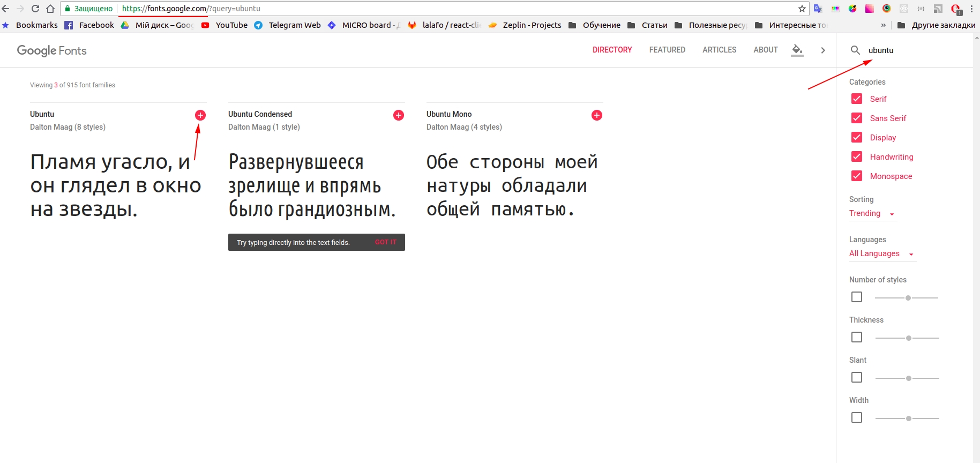Add Ubuntu font with red plus icon

click(200, 115)
